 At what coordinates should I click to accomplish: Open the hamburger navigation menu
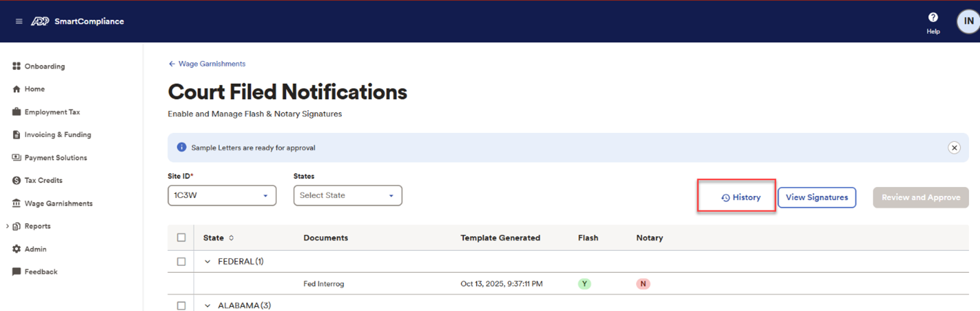click(19, 21)
